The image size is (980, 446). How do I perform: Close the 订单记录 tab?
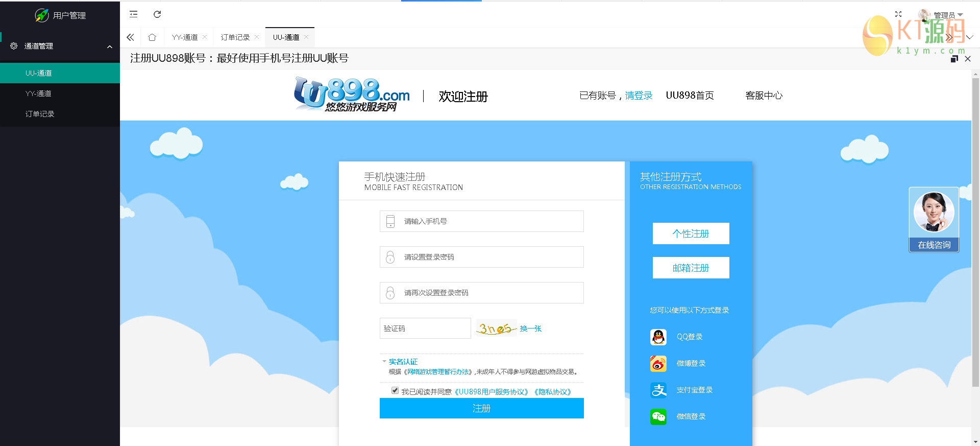pyautogui.click(x=257, y=37)
